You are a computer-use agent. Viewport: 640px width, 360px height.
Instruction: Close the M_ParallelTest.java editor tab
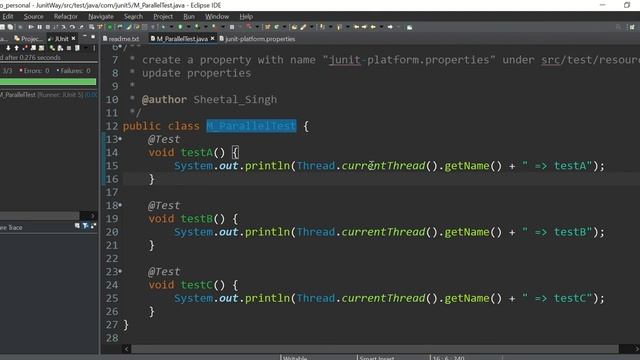212,38
